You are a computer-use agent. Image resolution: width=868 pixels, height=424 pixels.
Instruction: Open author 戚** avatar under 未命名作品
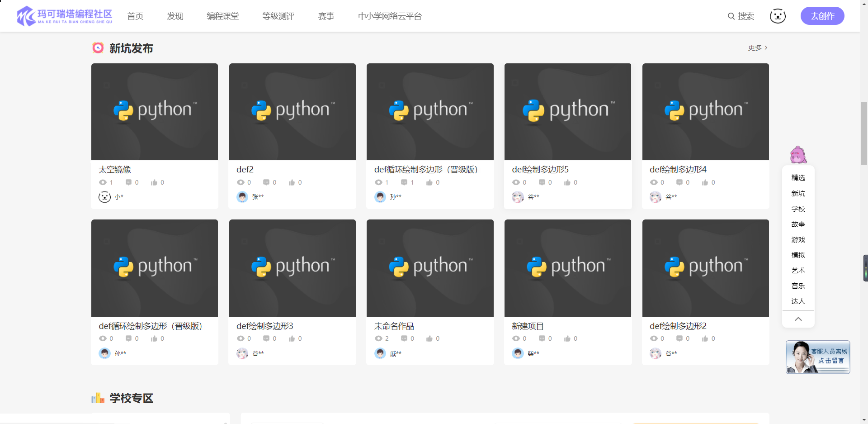click(380, 353)
